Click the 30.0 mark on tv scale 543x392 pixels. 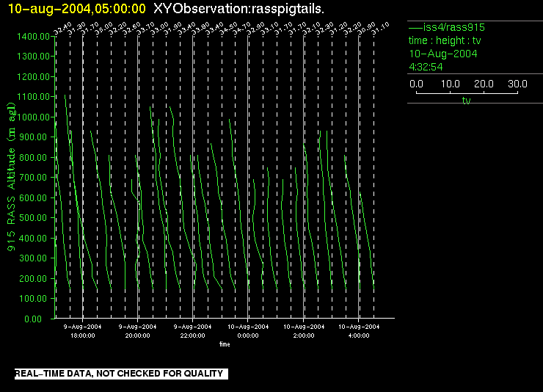(518, 84)
